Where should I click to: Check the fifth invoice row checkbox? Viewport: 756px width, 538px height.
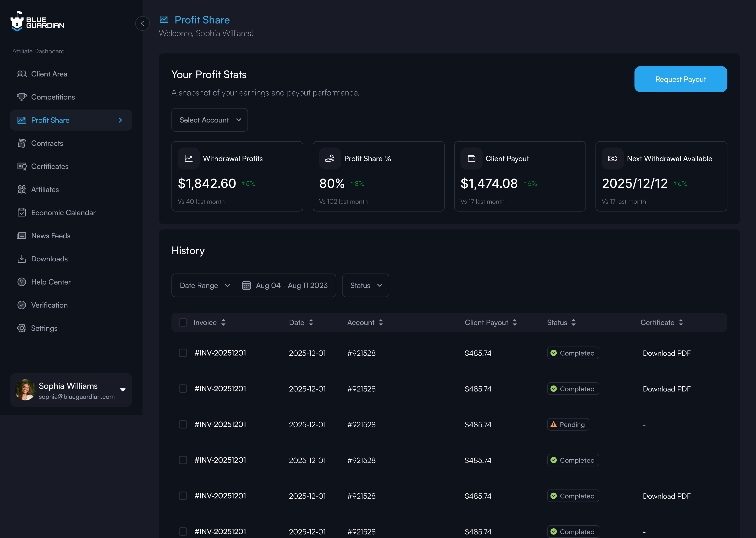coord(183,496)
